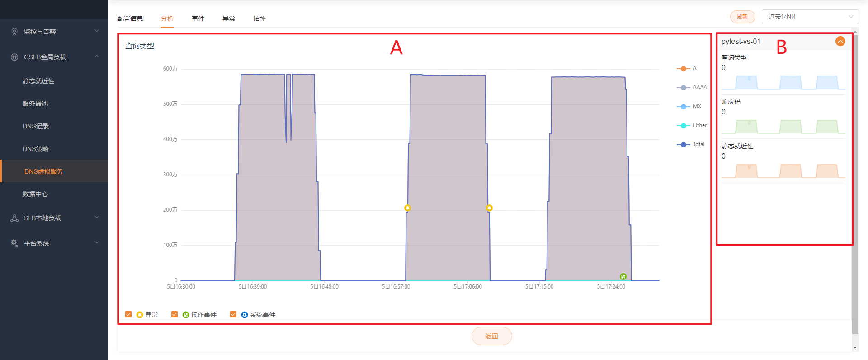
Task: Disable the 系统事件 checkbox
Action: [233, 314]
